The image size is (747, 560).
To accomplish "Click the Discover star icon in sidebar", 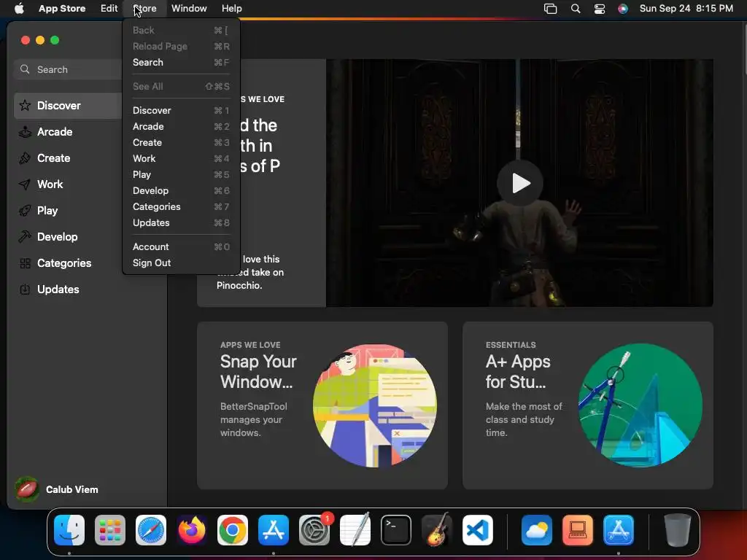I will [x=25, y=106].
